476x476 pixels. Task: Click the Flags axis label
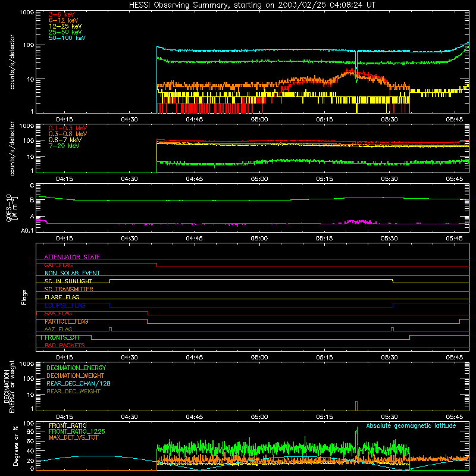[x=24, y=297]
